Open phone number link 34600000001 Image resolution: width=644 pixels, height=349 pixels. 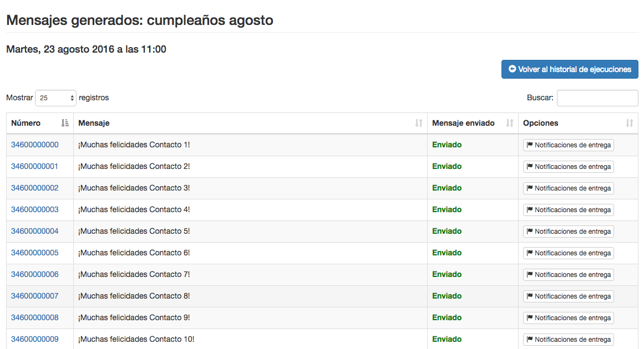click(x=34, y=166)
